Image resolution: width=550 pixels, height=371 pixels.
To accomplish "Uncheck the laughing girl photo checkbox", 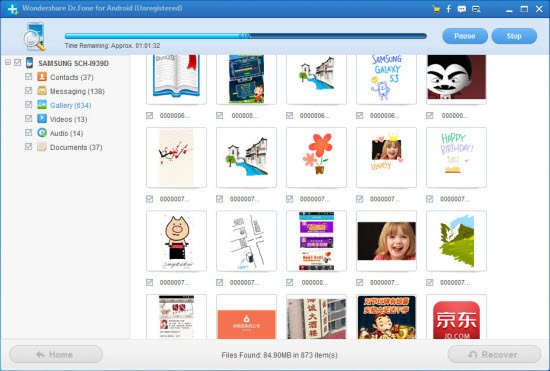I will coord(360,282).
